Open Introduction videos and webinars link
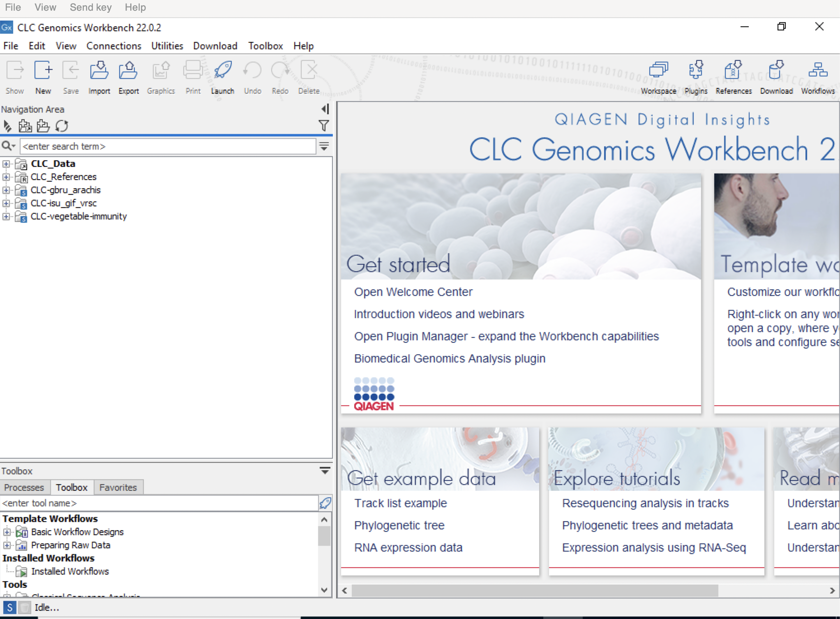 pos(439,314)
